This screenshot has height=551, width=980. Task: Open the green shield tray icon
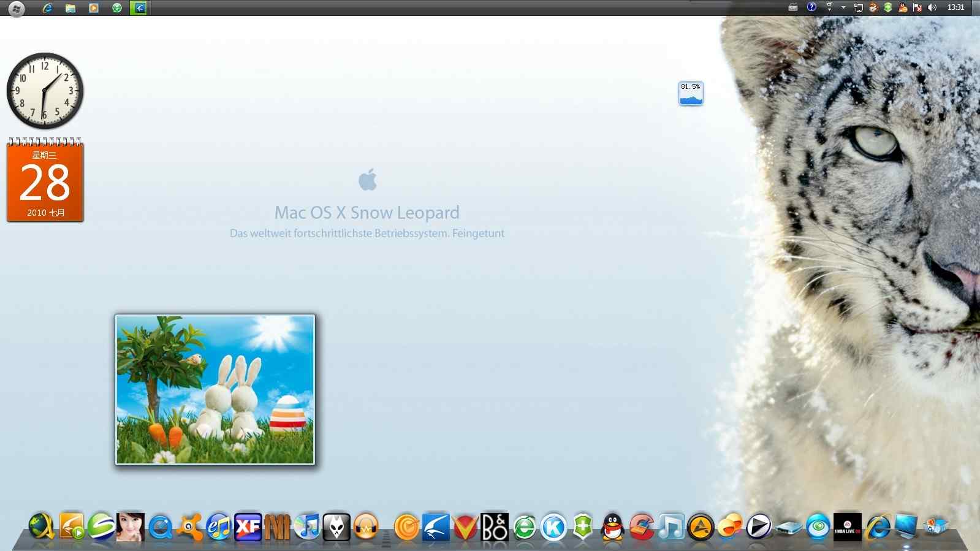click(888, 7)
